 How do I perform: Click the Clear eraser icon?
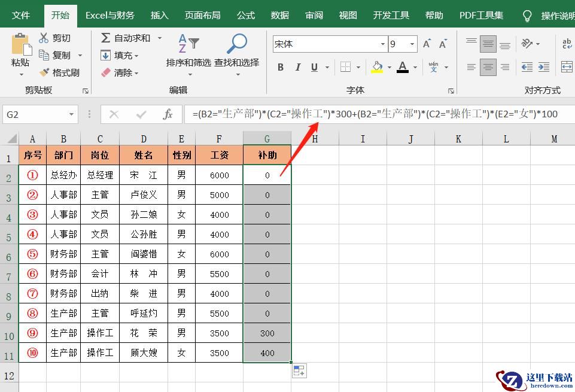106,72
